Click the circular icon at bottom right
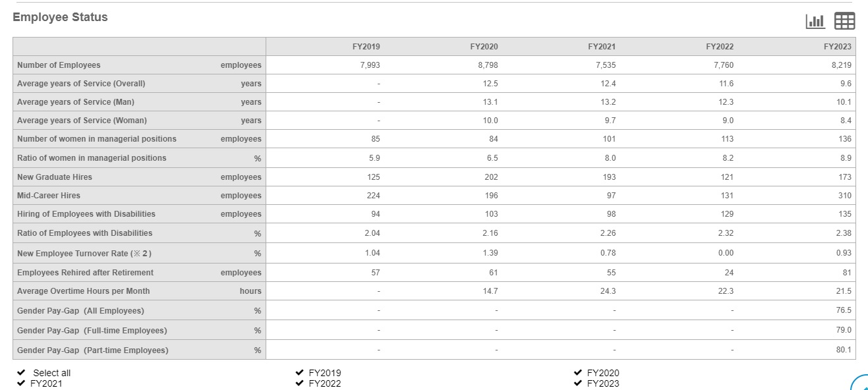This screenshot has height=390, width=868. click(860, 383)
